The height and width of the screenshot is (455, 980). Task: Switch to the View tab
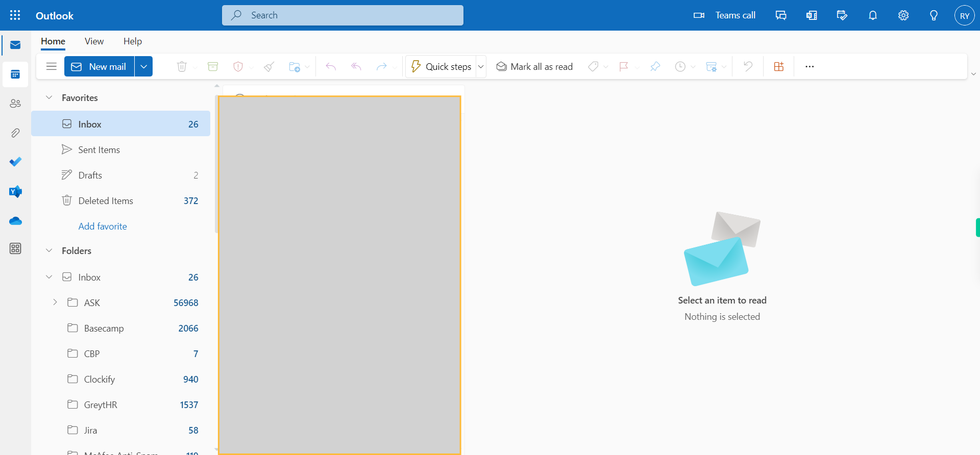94,41
